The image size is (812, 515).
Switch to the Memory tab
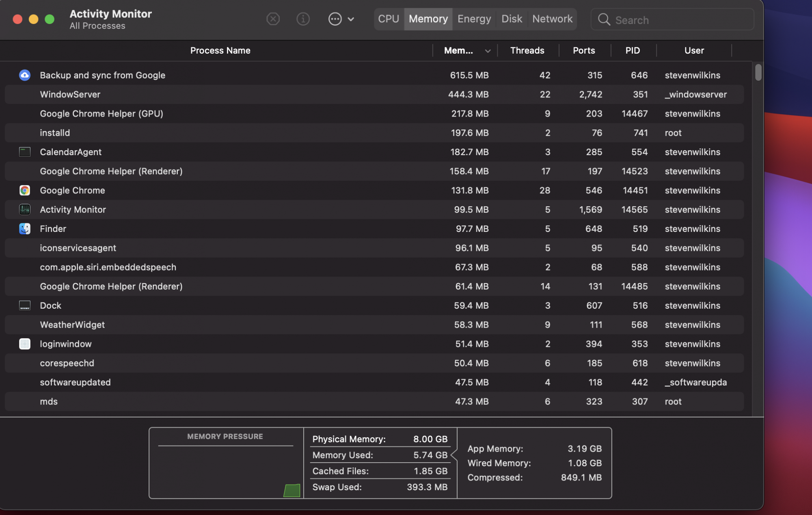click(x=428, y=19)
